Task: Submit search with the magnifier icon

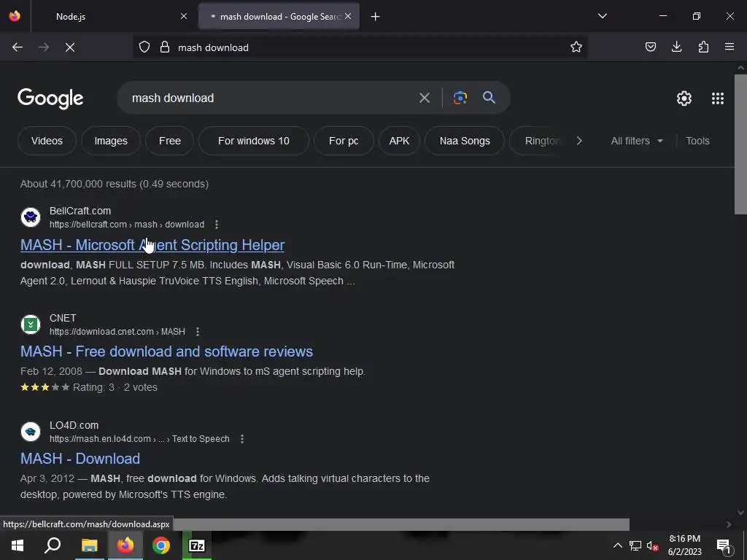Action: point(489,98)
